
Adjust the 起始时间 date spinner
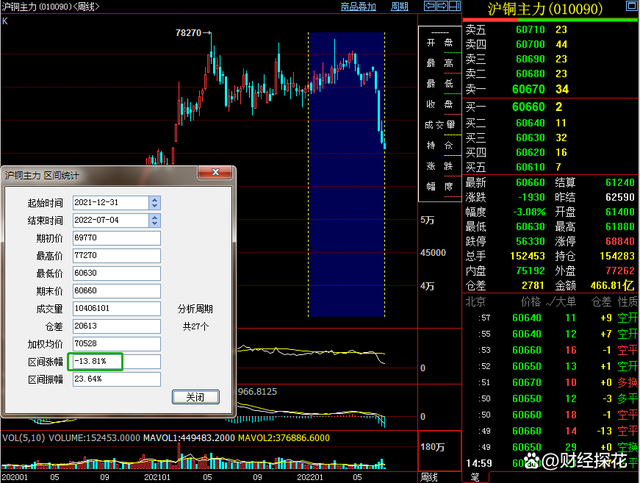click(x=154, y=203)
